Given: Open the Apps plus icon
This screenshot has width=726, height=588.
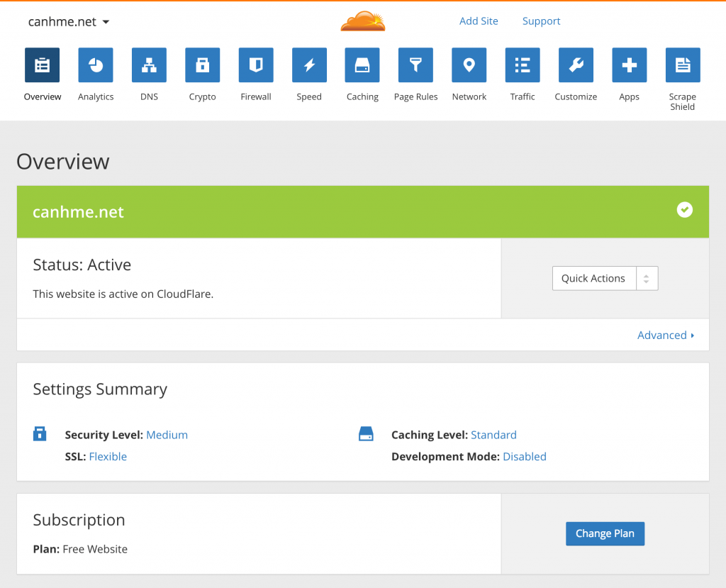Looking at the screenshot, I should pos(630,65).
